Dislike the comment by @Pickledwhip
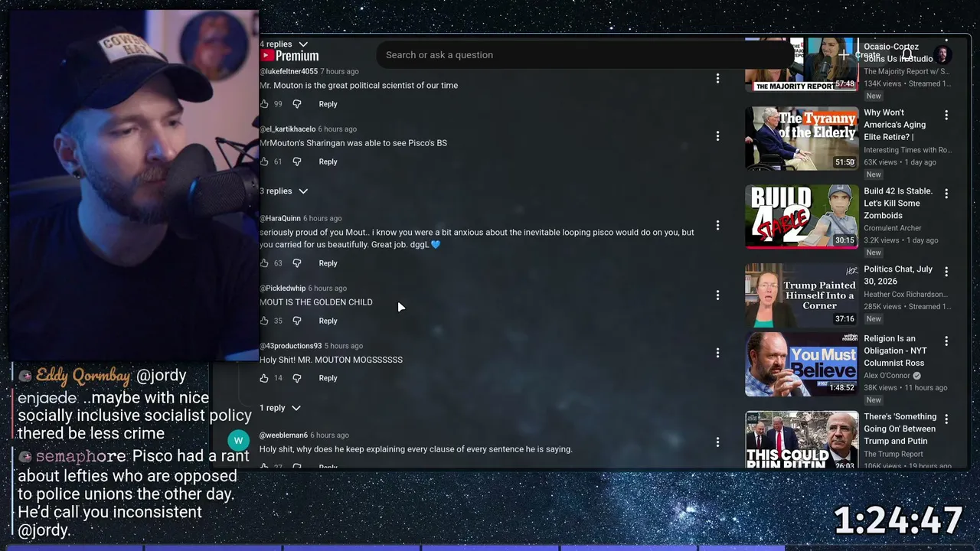Image resolution: width=980 pixels, height=551 pixels. coord(297,321)
